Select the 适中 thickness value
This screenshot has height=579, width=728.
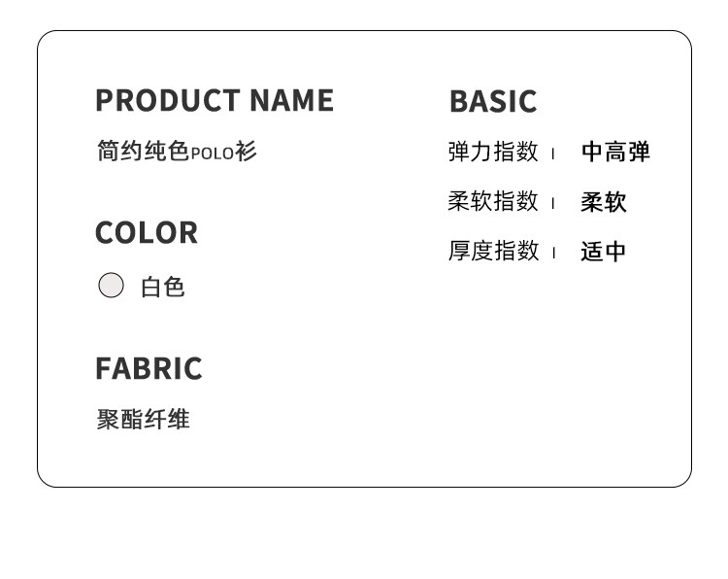click(x=604, y=252)
